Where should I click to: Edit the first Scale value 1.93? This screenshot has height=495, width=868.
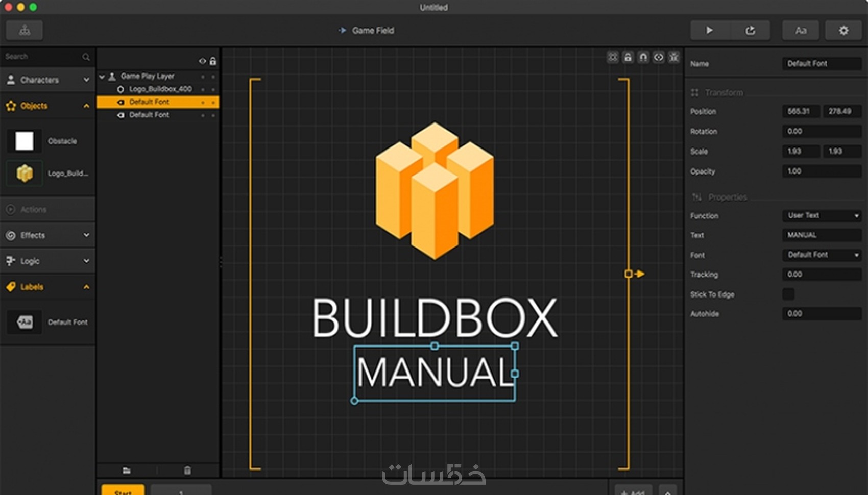(801, 151)
